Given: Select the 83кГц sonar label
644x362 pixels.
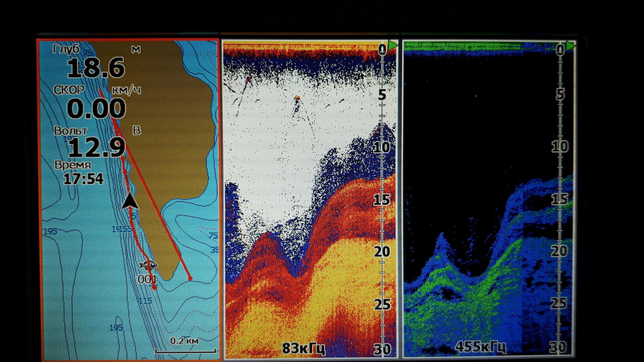Looking at the screenshot, I should pyautogui.click(x=304, y=348).
